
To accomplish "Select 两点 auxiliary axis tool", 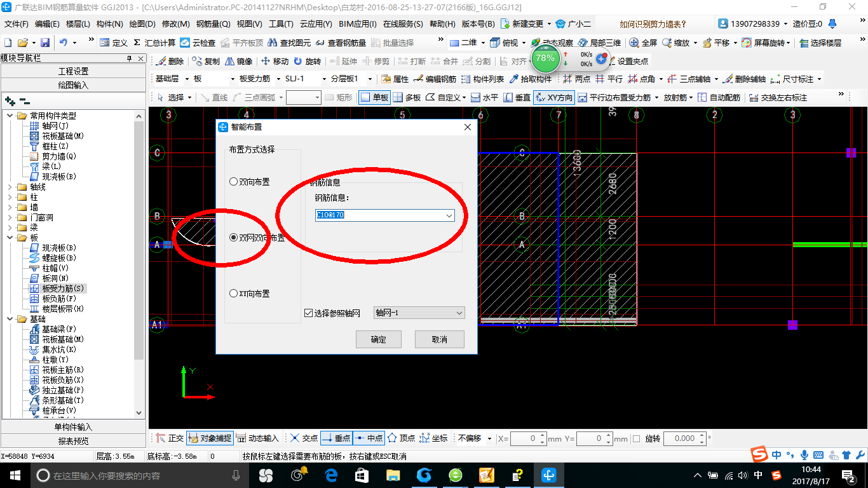I will 576,79.
